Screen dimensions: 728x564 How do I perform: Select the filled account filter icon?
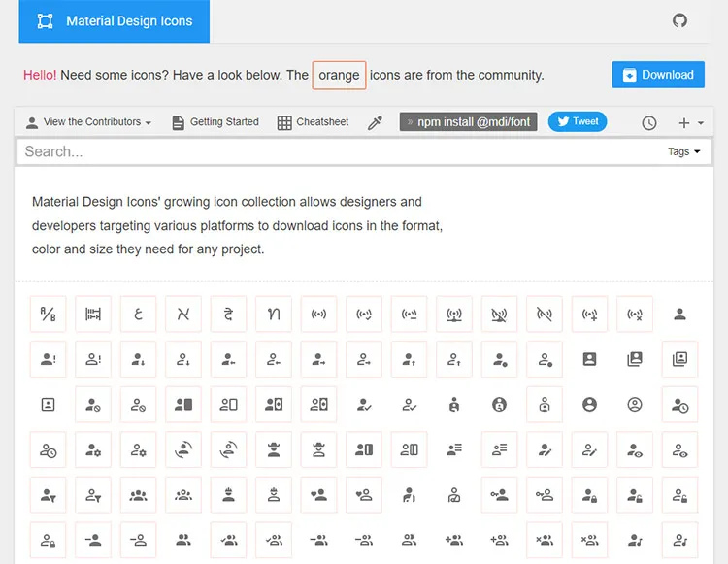48,495
